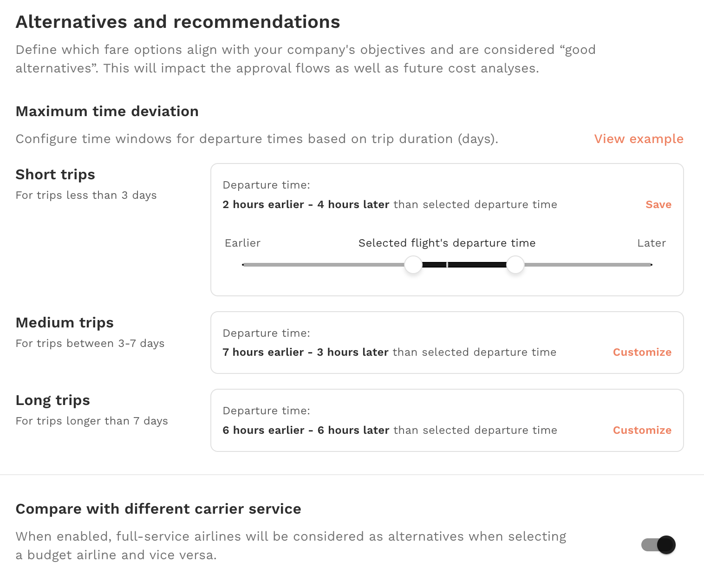
Task: Click the Alternatives and recommendations title
Action: pyautogui.click(x=178, y=22)
